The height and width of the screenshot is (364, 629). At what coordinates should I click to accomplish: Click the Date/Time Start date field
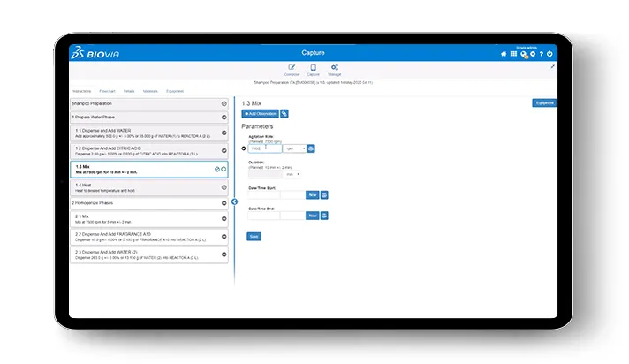[263, 195]
